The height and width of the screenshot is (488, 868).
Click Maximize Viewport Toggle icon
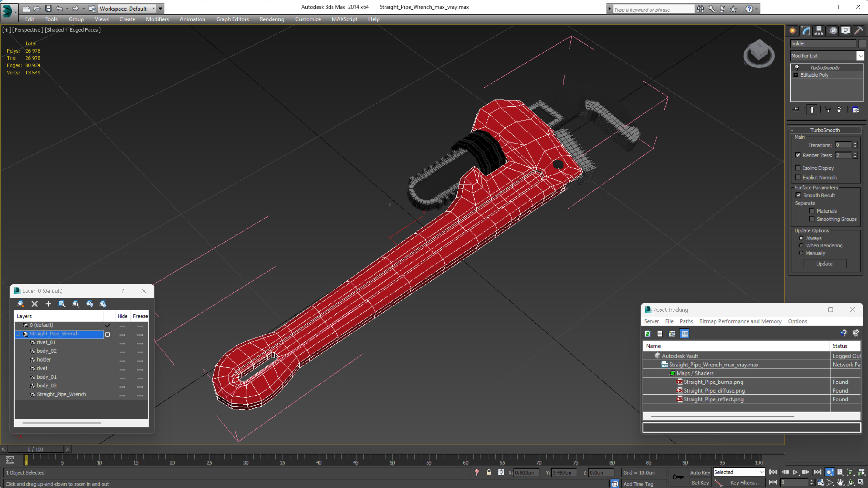(x=861, y=482)
